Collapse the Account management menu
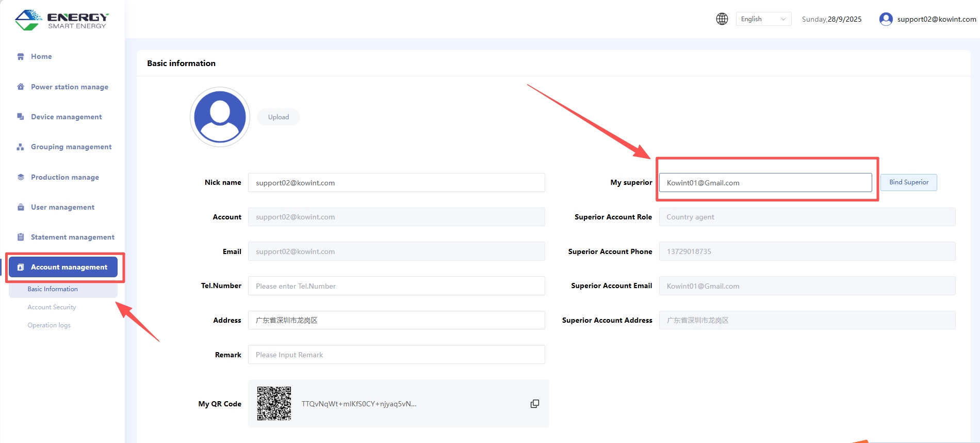Viewport: 980px width, 443px height. pos(63,267)
